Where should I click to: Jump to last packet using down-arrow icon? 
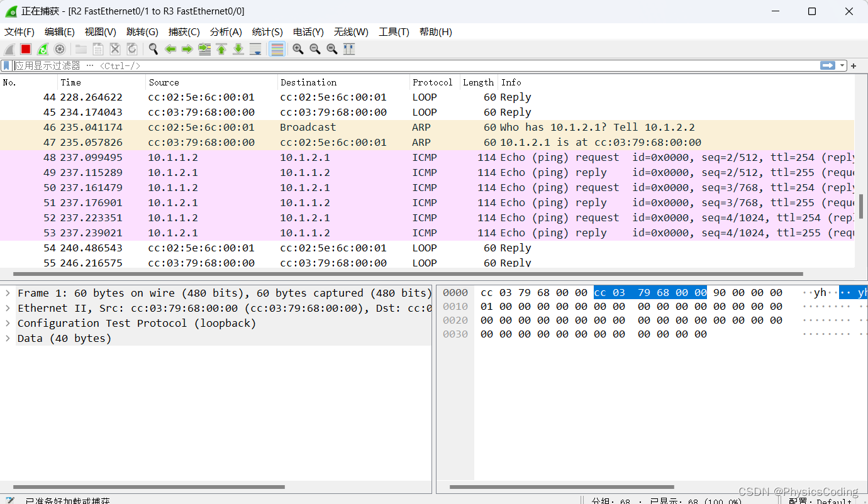pyautogui.click(x=238, y=49)
